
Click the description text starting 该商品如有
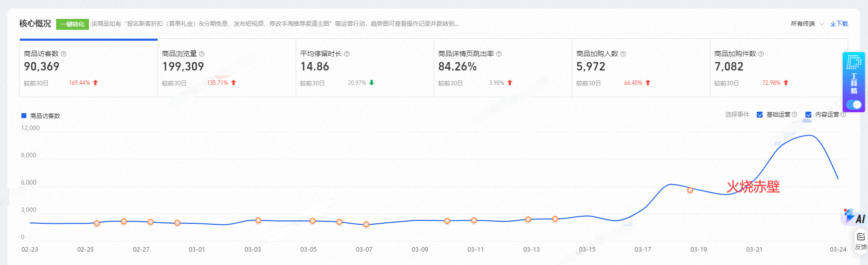[275, 24]
